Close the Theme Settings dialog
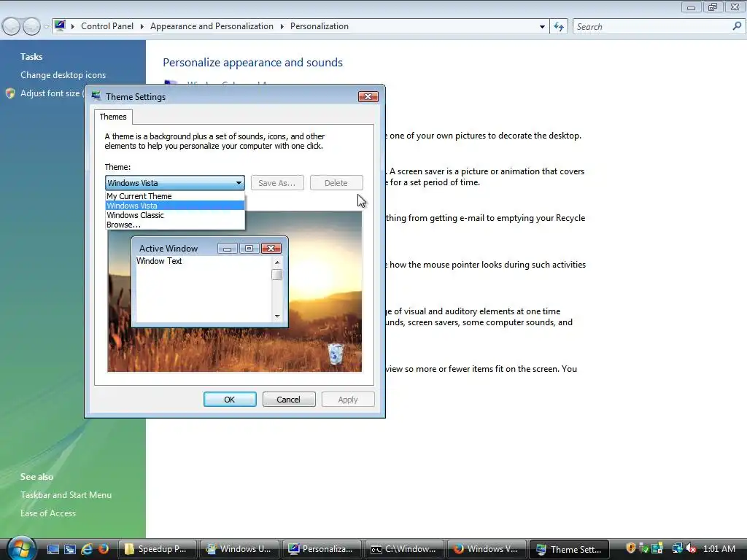Image resolution: width=747 pixels, height=560 pixels. (x=368, y=97)
